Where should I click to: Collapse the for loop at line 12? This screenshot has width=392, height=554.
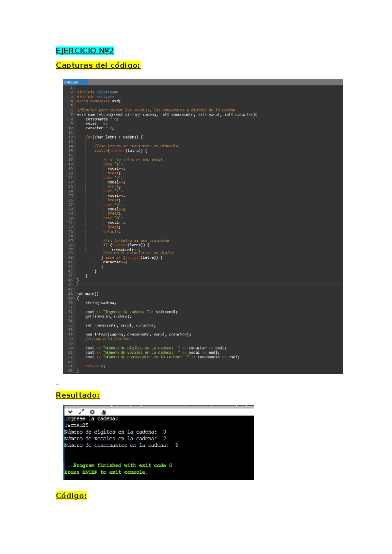click(x=74, y=137)
